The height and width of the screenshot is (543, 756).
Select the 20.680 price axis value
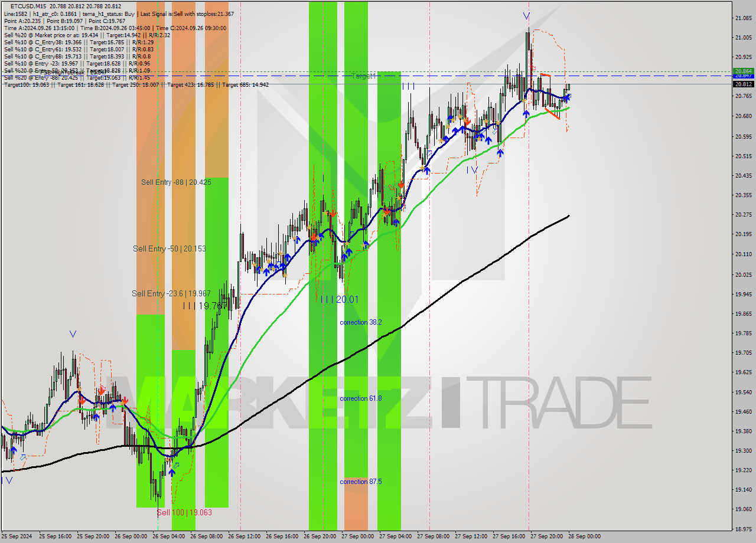(x=743, y=116)
